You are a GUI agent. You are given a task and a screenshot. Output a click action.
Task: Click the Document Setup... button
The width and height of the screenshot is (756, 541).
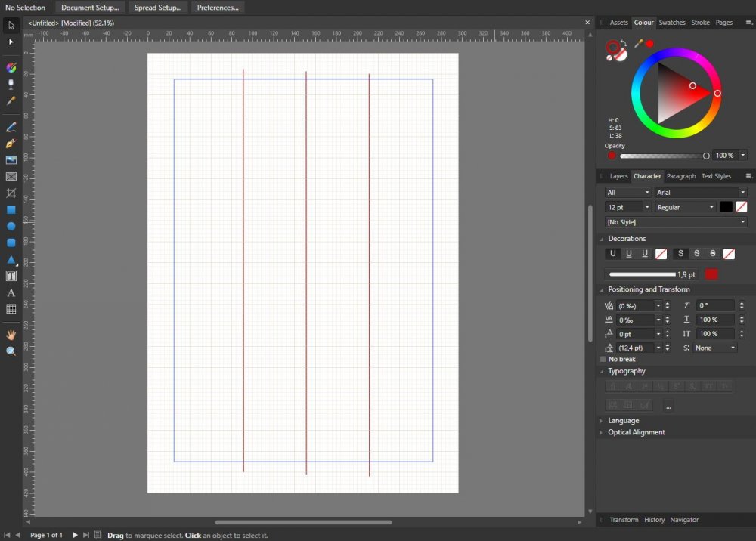(x=90, y=8)
